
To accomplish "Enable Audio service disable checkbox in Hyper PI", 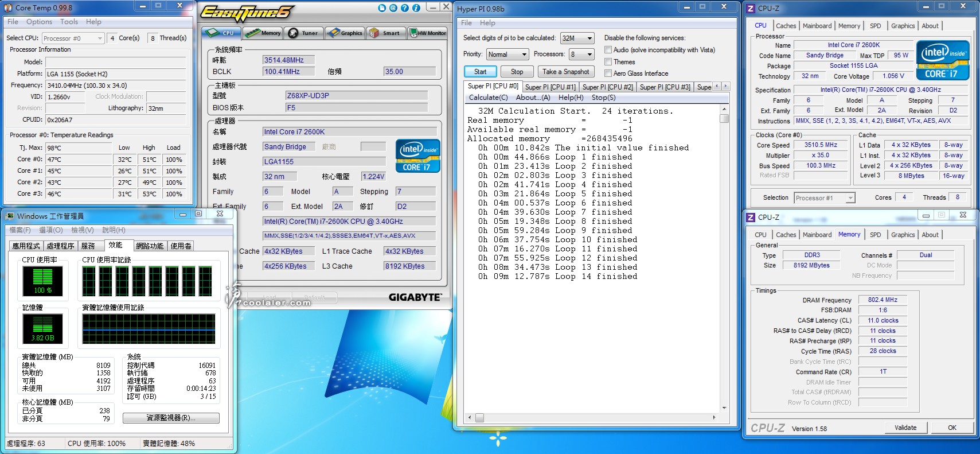I will point(608,50).
